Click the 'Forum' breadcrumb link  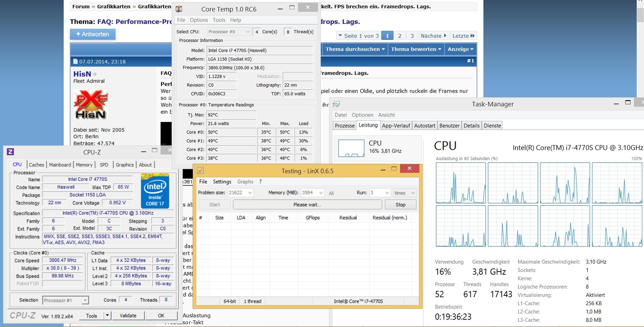tap(81, 7)
